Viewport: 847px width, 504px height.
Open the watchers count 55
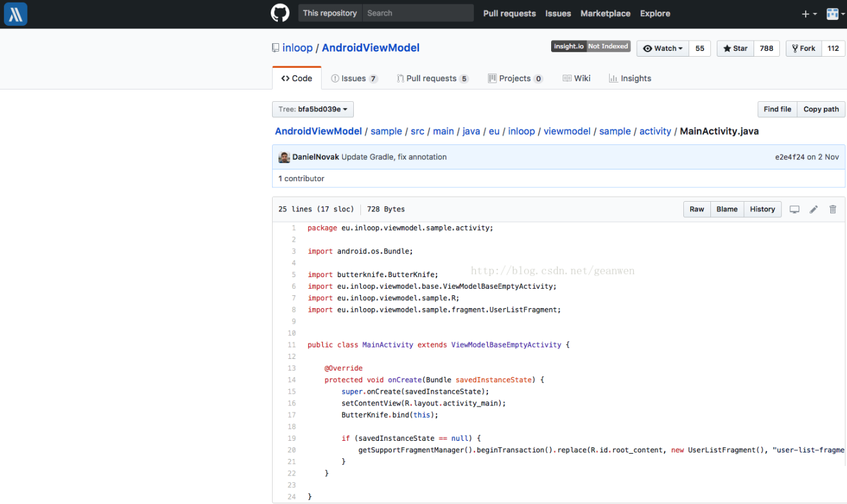click(x=700, y=48)
